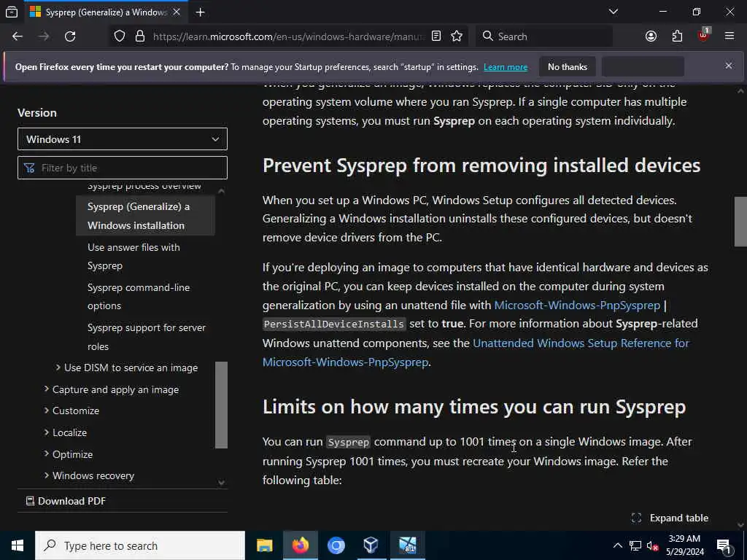Screen dimensions: 747x560
Task: Open Firefox account icon in toolbar
Action: 651,36
